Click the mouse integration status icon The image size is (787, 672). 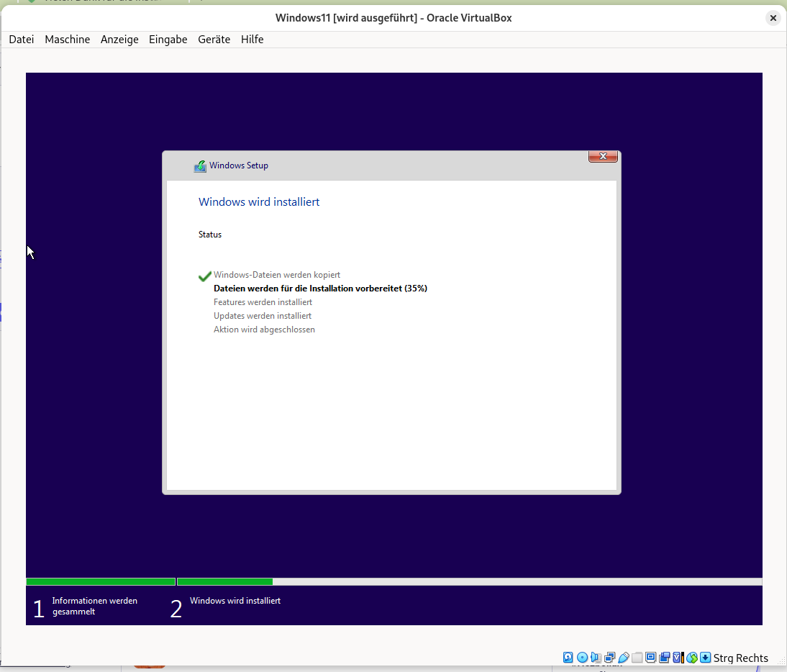692,658
